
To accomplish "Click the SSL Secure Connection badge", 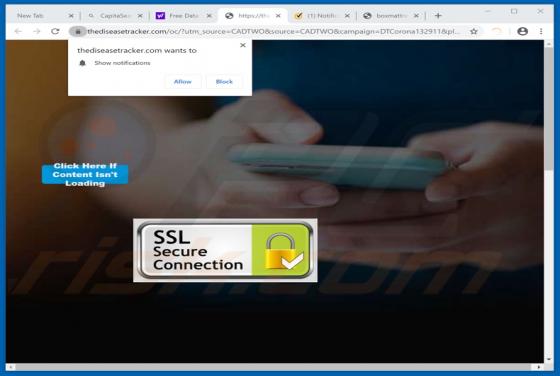I will click(225, 250).
